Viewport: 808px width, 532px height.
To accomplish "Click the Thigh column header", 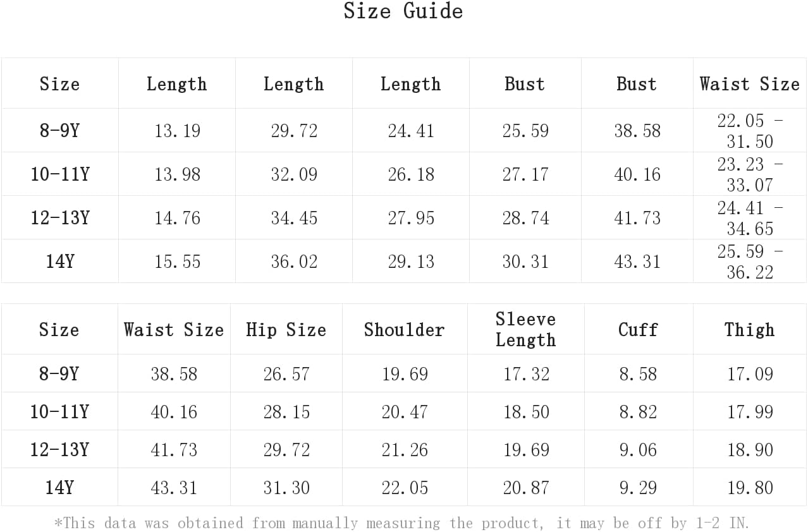I will [749, 329].
